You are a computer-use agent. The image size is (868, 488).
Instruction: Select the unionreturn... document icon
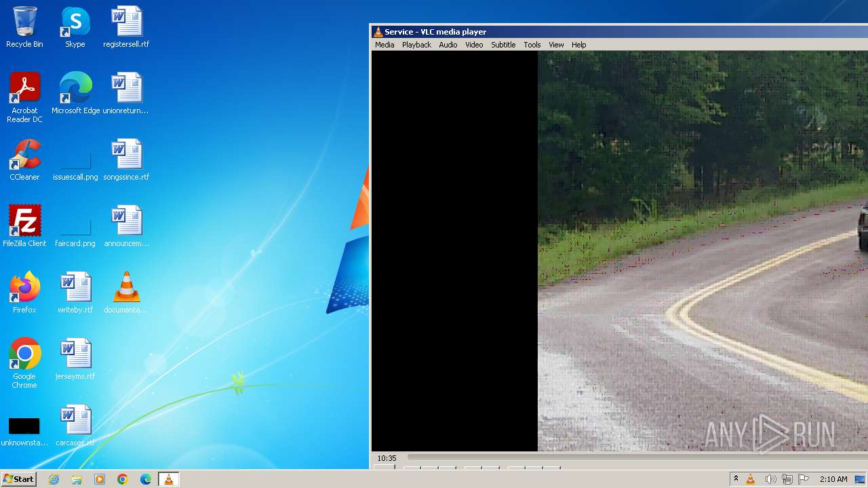point(126,94)
